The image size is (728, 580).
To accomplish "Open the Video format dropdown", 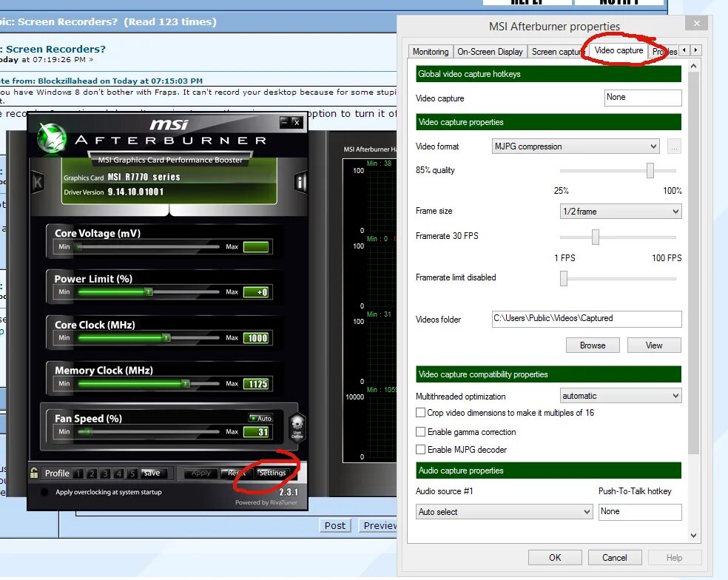I will pos(576,146).
